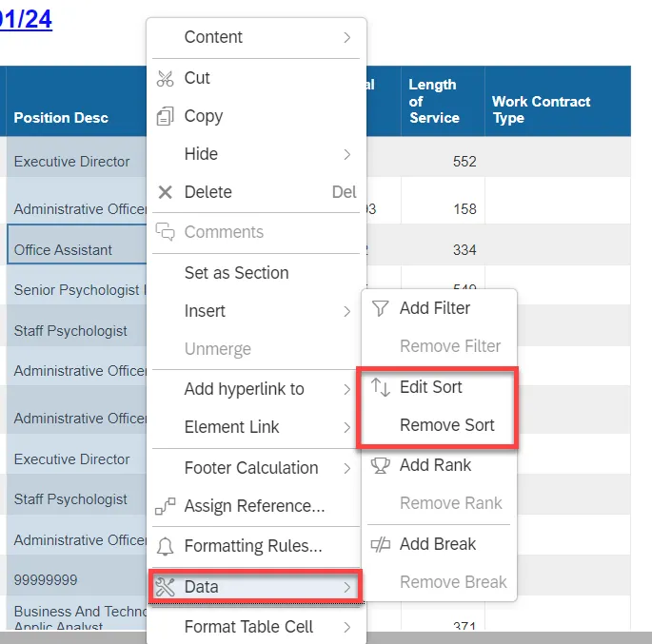Image resolution: width=652 pixels, height=644 pixels.
Task: Click the Copy icon in context menu
Action: click(166, 116)
